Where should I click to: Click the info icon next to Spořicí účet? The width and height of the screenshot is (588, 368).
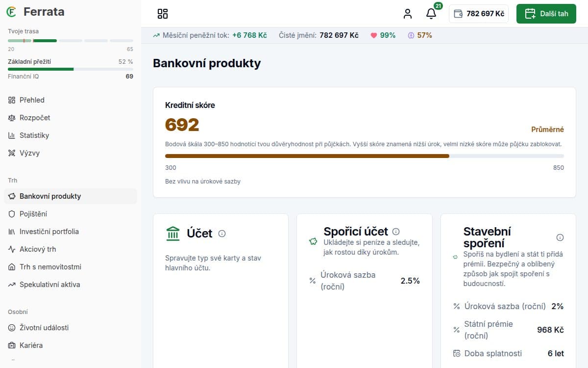point(396,232)
